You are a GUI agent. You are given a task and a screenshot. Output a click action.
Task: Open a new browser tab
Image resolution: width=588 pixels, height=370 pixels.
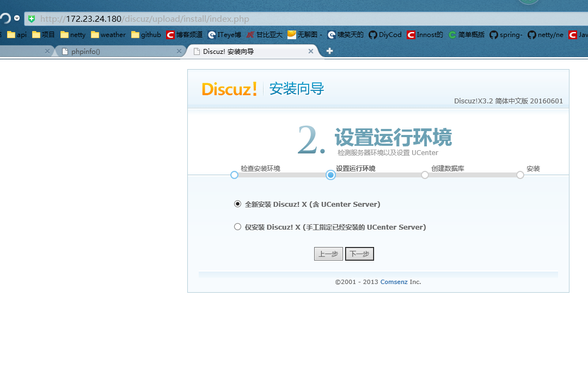329,51
